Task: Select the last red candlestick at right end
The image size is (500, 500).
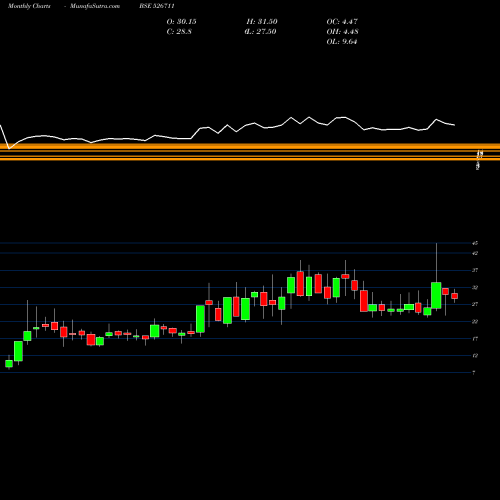Action: tap(455, 296)
